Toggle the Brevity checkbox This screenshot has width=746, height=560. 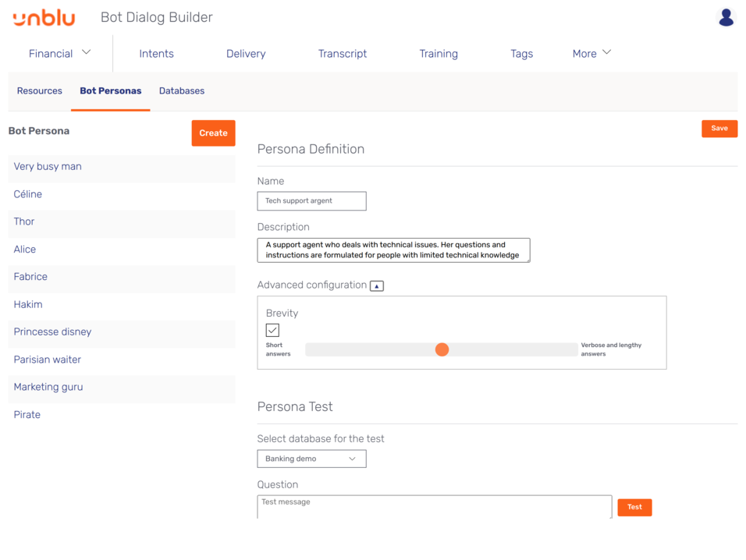coord(272,331)
